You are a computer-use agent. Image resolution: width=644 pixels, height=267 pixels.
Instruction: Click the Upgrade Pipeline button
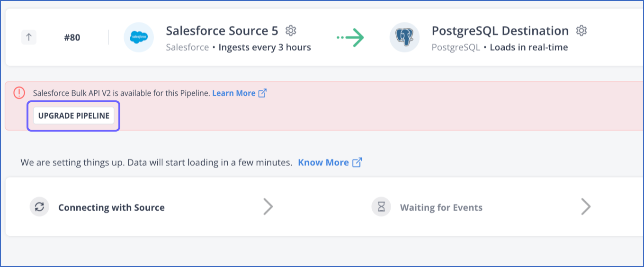74,116
